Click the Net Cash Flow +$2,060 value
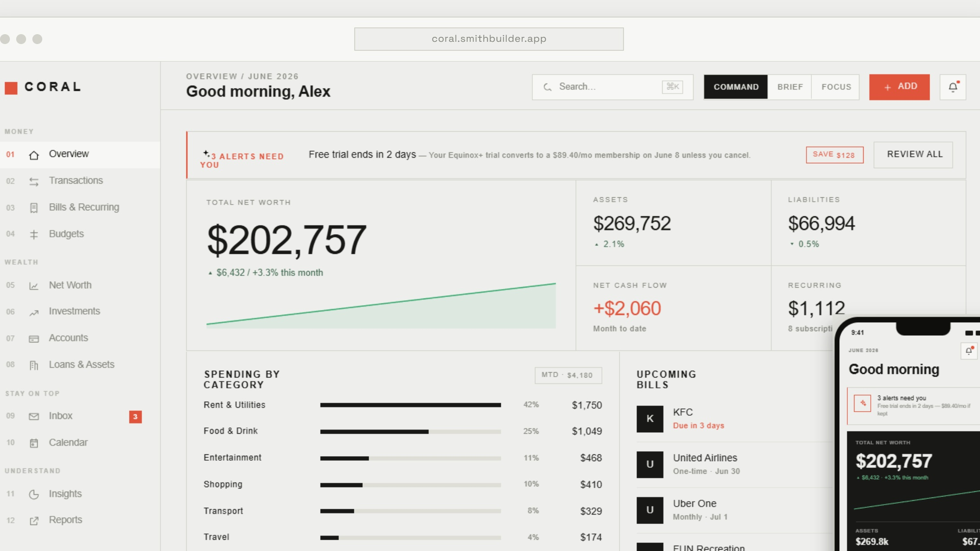 [x=627, y=308]
